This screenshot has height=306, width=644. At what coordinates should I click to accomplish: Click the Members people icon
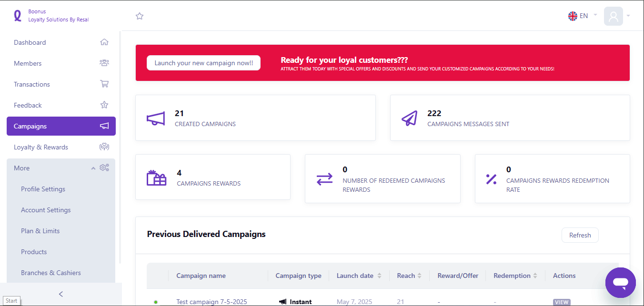(104, 63)
